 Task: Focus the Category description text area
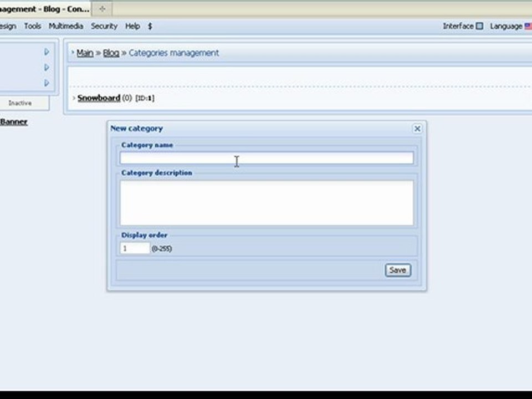coord(267,203)
